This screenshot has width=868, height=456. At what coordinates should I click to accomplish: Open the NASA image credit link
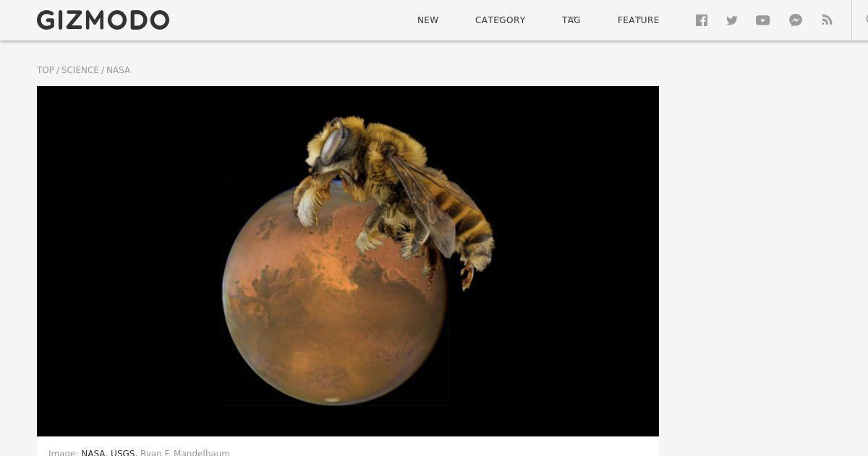(x=93, y=452)
